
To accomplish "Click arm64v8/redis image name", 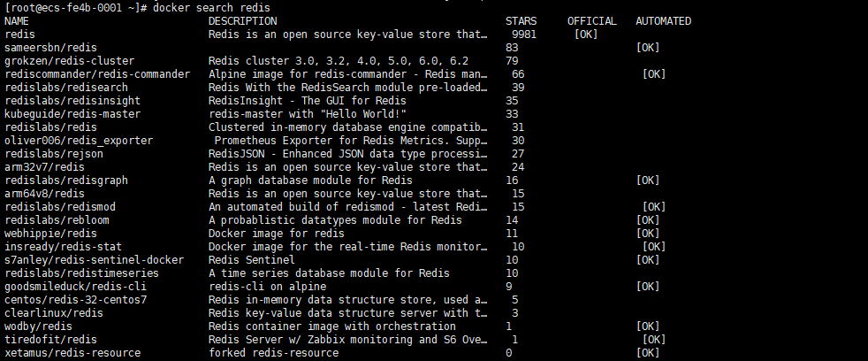I will [x=44, y=194].
